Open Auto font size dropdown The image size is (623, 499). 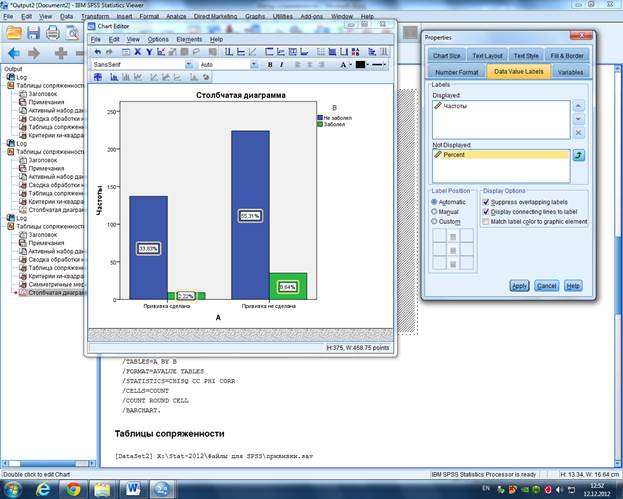pos(254,64)
